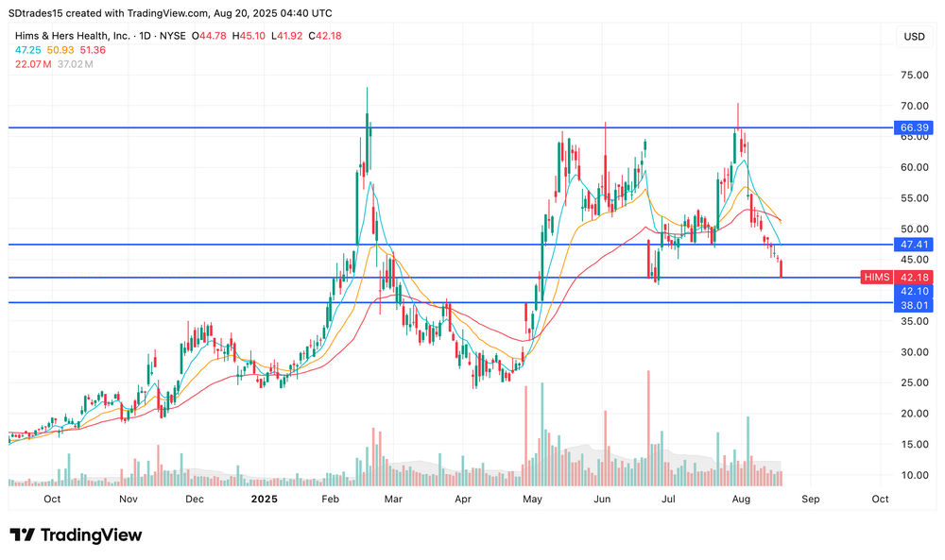Select the 66.39 horizontal line price label
The image size is (945, 560).
[x=914, y=127]
